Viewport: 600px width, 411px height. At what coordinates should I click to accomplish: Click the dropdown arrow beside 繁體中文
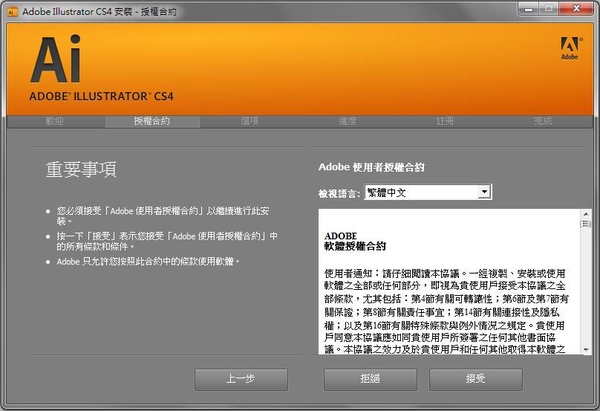pyautogui.click(x=484, y=192)
